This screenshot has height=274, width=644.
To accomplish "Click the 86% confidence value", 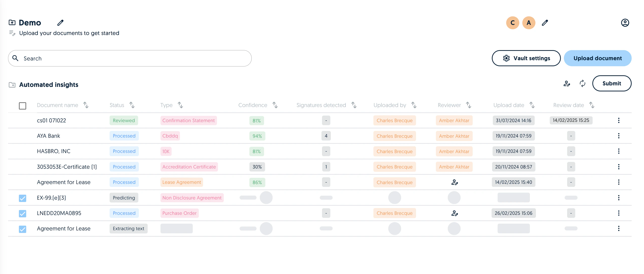I will [257, 182].
